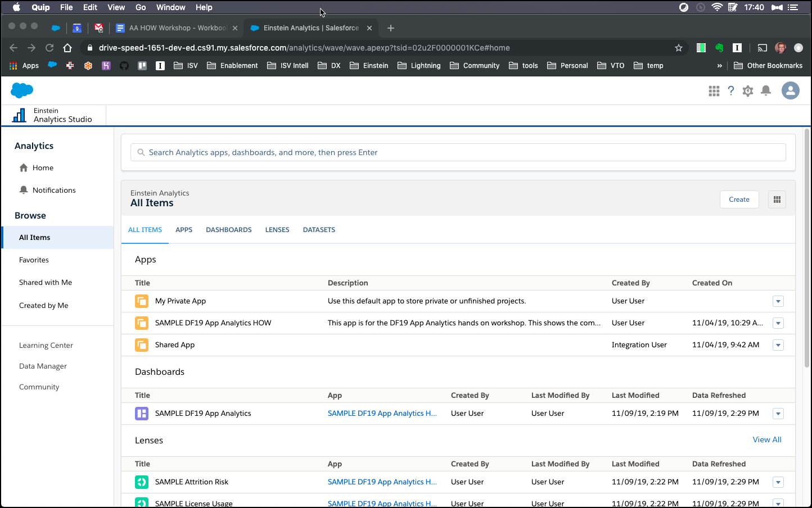Click the Einstein Analytics Studio bar chart icon
Image resolution: width=812 pixels, height=508 pixels.
(x=19, y=115)
